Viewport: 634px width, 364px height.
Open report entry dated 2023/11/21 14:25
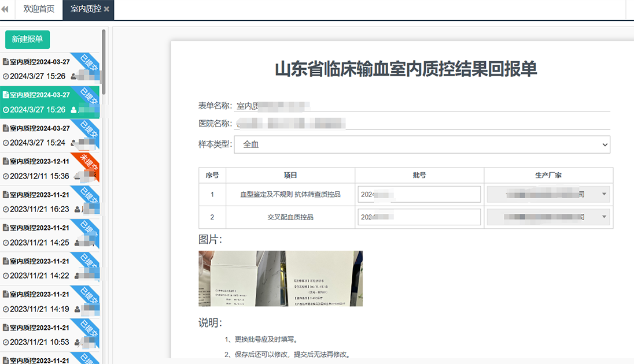click(x=50, y=235)
